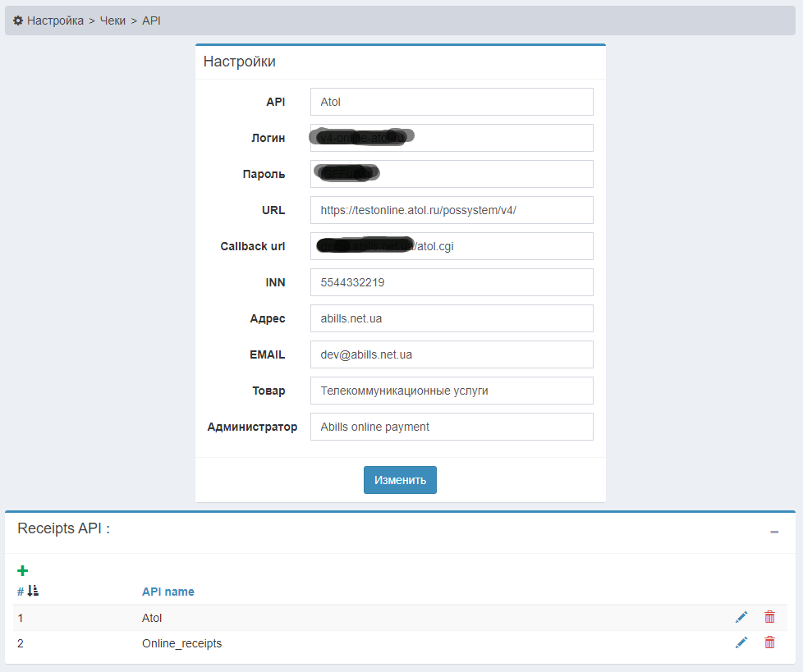Delete the Online_receipts row trash icon

point(769,643)
